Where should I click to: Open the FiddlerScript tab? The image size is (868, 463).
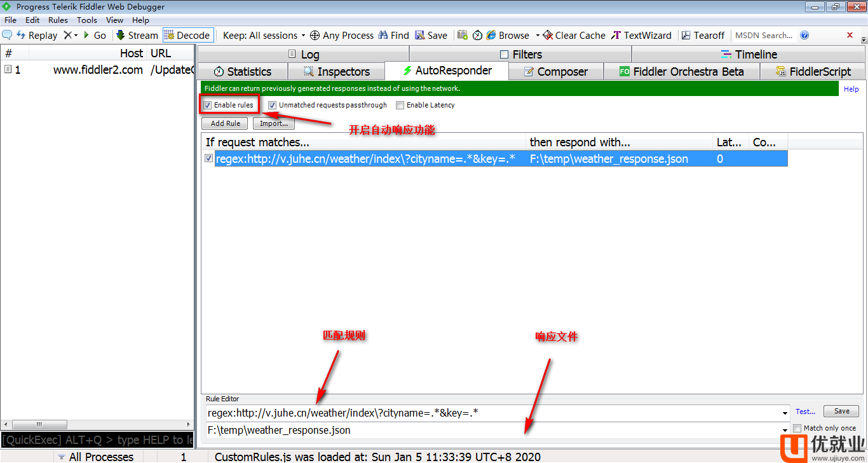(x=813, y=71)
